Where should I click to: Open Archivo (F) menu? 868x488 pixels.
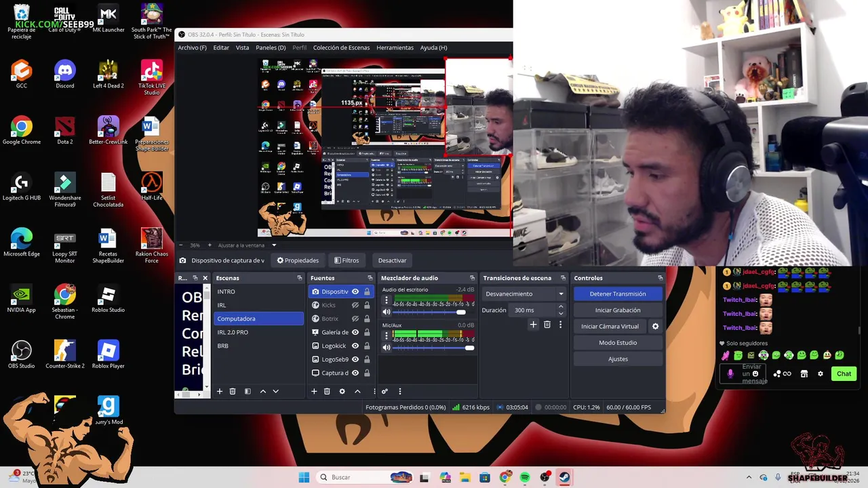pyautogui.click(x=192, y=47)
